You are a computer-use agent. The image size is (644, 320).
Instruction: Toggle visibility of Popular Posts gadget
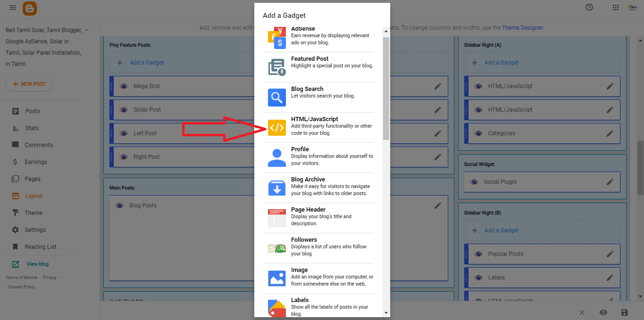[478, 254]
